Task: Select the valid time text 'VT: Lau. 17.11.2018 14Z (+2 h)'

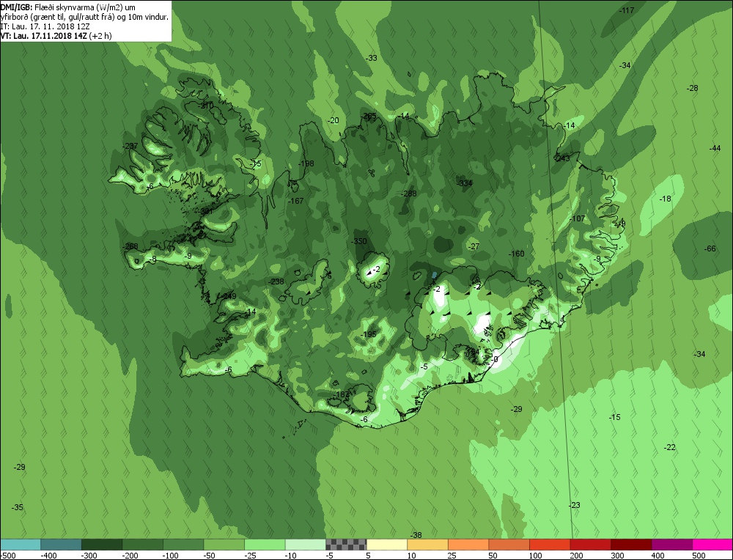Action: 56,35
